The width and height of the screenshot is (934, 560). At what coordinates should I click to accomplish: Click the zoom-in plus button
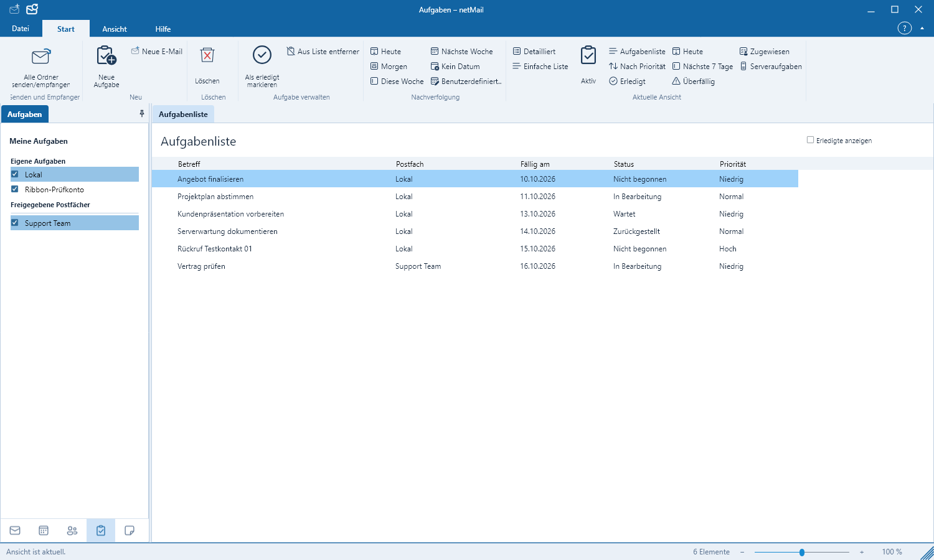point(862,552)
